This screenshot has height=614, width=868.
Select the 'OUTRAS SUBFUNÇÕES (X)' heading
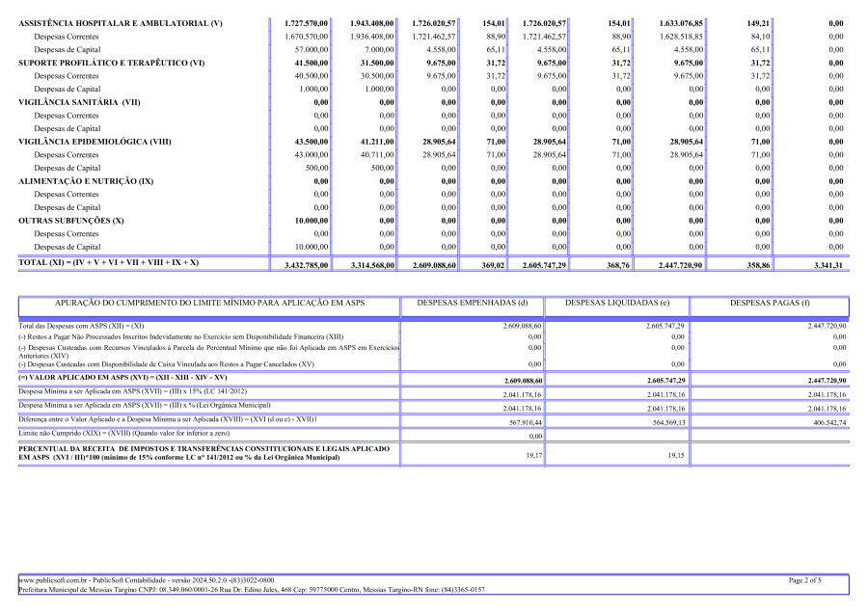pos(70,221)
